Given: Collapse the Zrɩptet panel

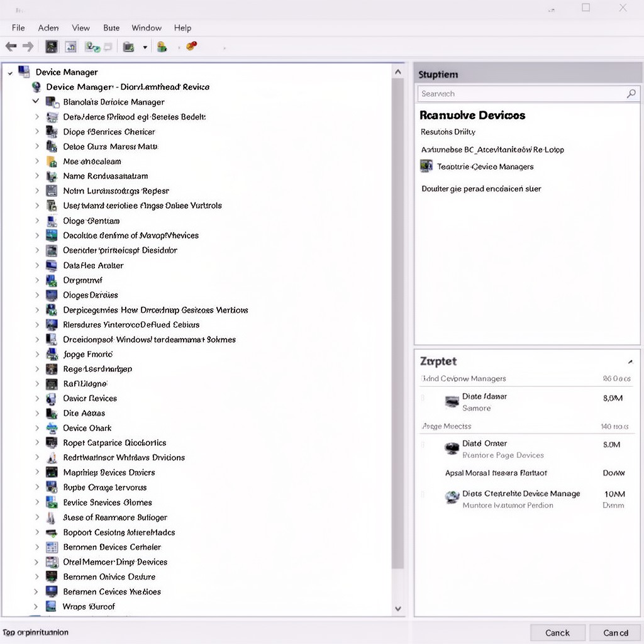Looking at the screenshot, I should tap(630, 362).
